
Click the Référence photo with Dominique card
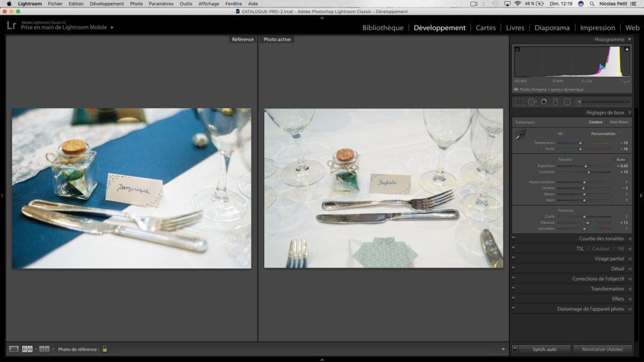point(131,189)
